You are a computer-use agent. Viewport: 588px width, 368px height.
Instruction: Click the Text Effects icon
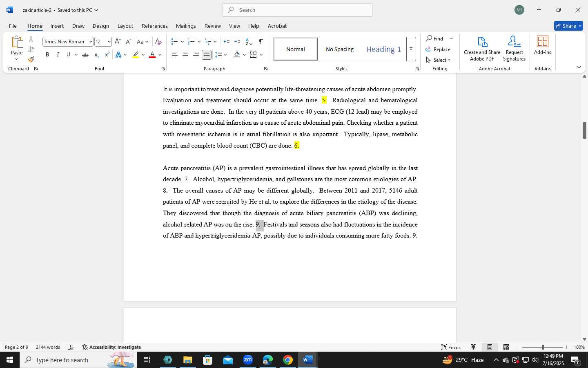(x=118, y=55)
